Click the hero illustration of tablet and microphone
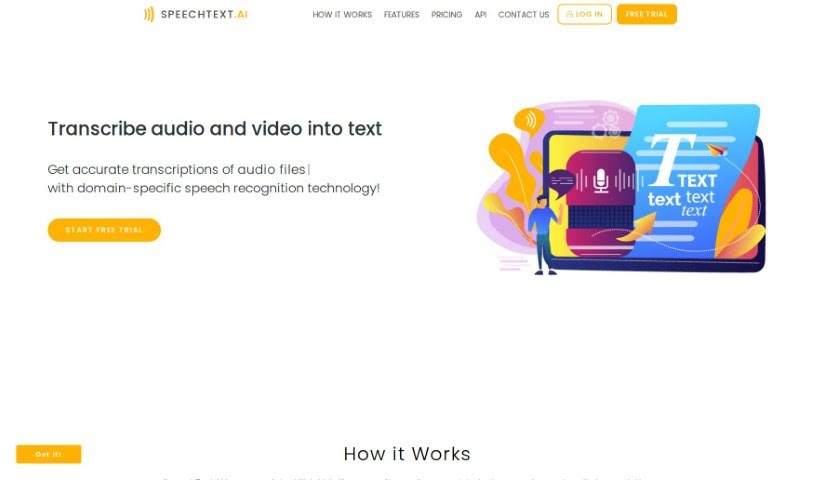This screenshot has width=815, height=480. [621, 187]
